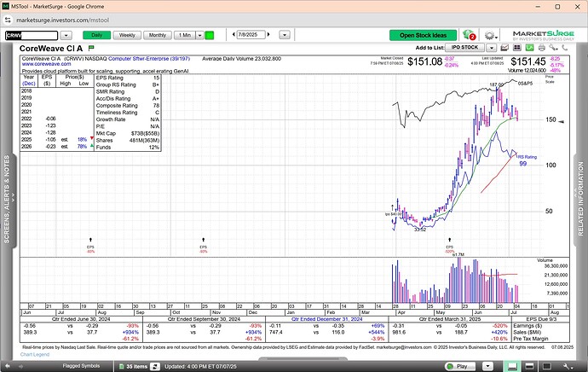Click the green flag beside CoreWeave Cl A
Image resolution: width=588 pixels, height=372 pixels.
coord(91,48)
